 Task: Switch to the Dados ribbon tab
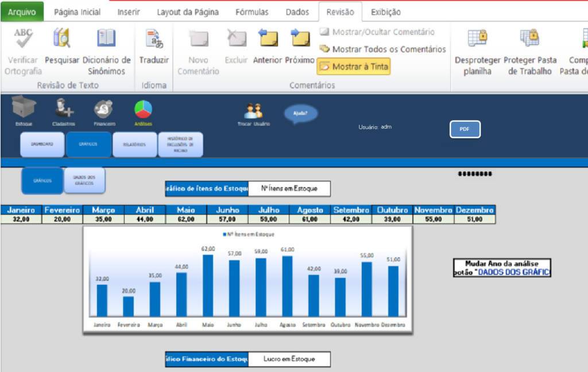pyautogui.click(x=297, y=12)
